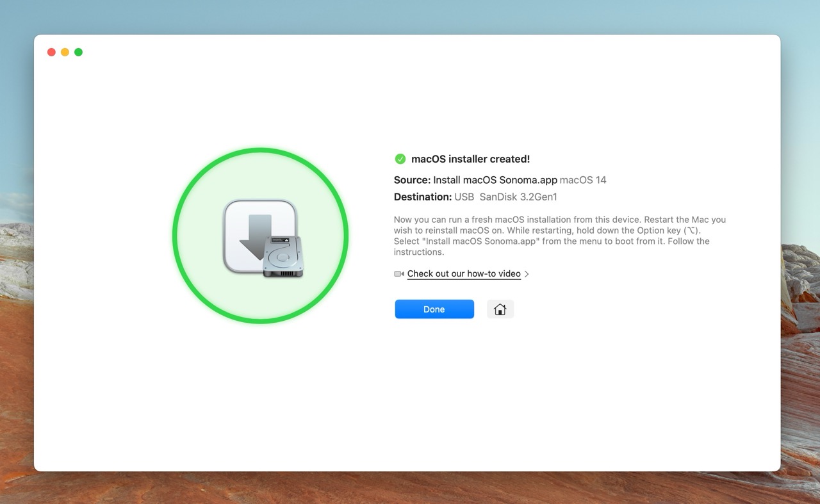
Task: Click the desktop wallpaper below the window
Action: pyautogui.click(x=410, y=488)
